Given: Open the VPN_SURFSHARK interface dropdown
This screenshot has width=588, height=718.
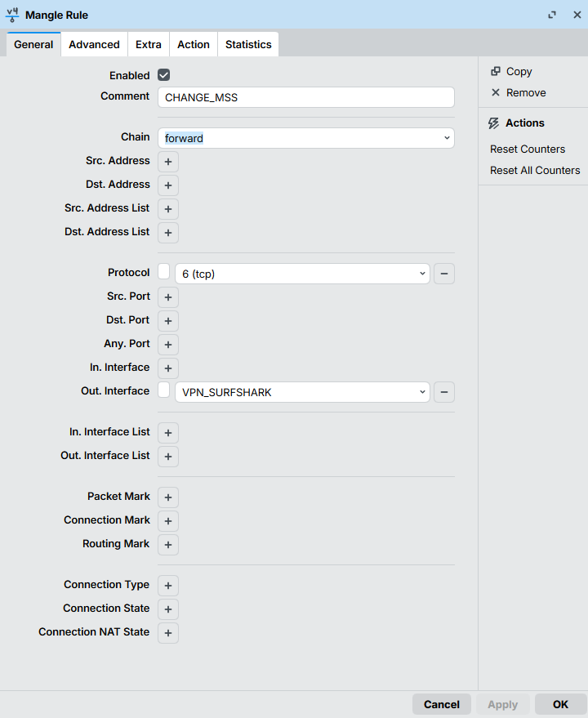Looking at the screenshot, I should tap(302, 392).
